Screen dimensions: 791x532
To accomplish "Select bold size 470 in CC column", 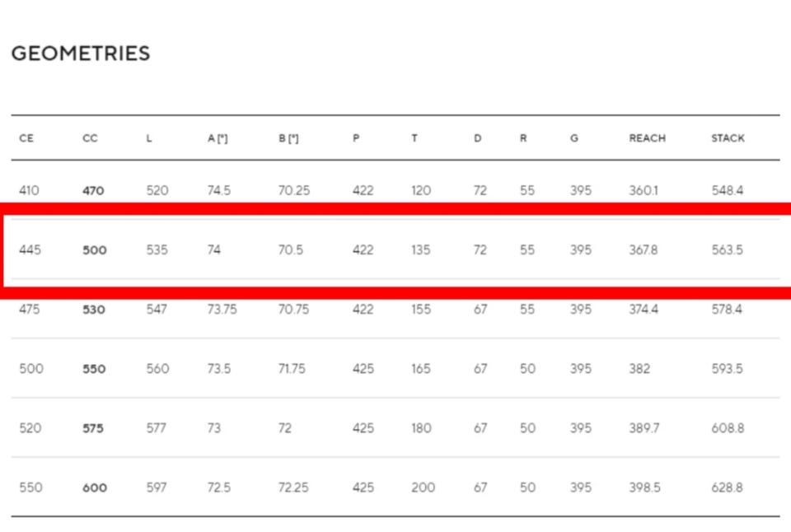I will tap(93, 190).
